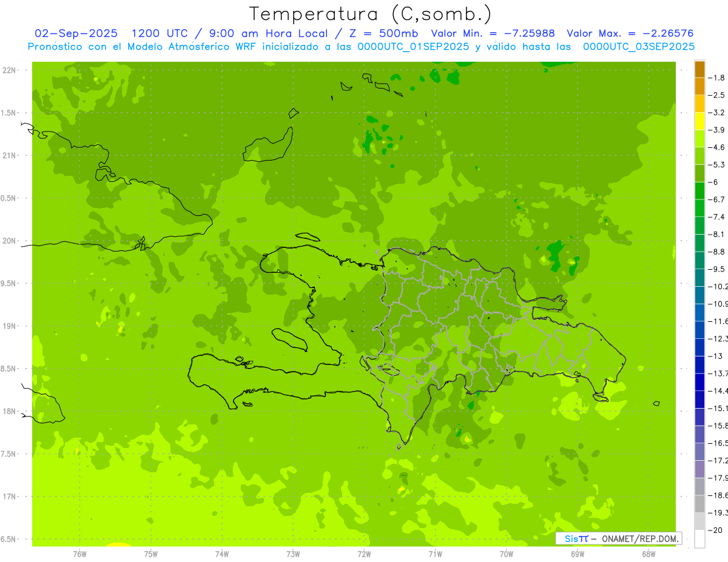
Task: Pick the blue swatch between -11.6 and -12.3
Action: pos(699,330)
